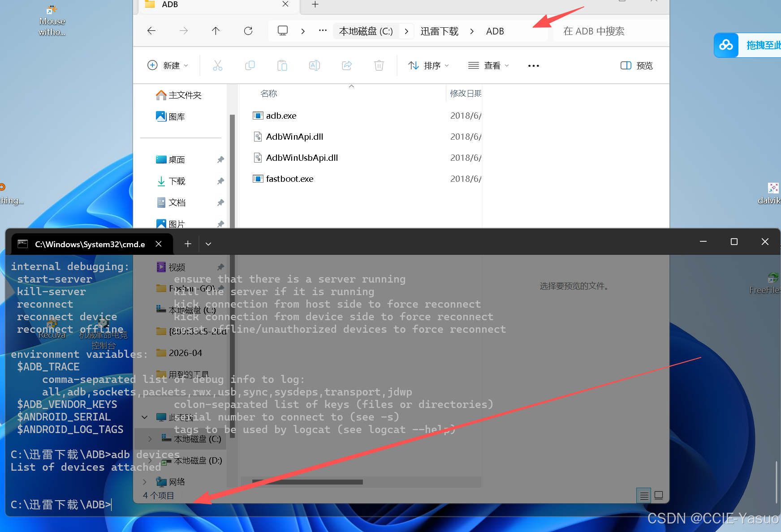Viewport: 781px width, 532px height.
Task: Click 迅雷下载 breadcrumb in address bar
Action: coord(439,31)
